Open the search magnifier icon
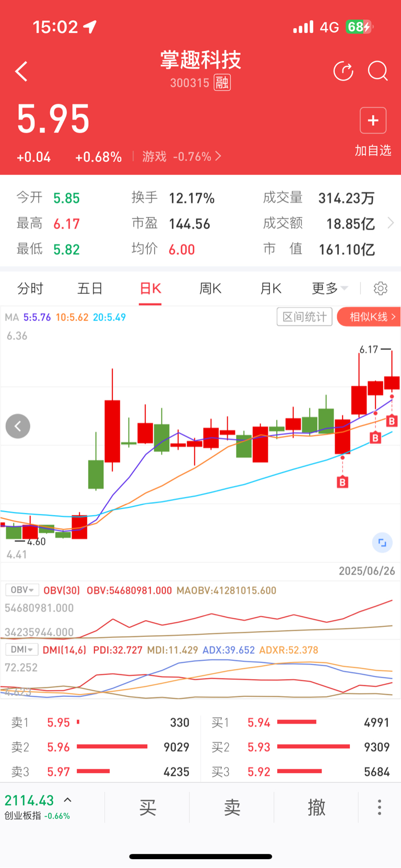Image resolution: width=401 pixels, height=868 pixels. (x=378, y=71)
